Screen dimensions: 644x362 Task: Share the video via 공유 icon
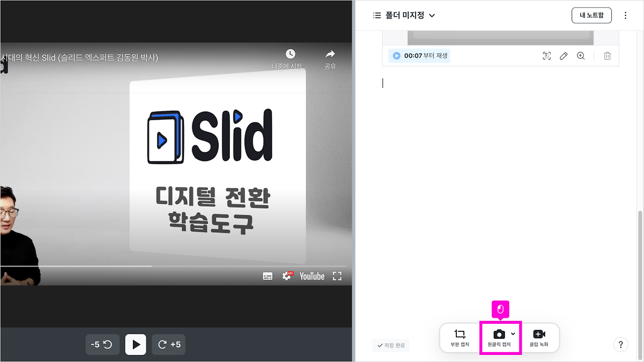[x=330, y=55]
